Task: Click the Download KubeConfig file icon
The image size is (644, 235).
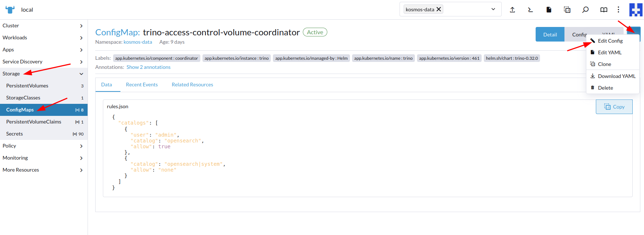Action: click(549, 10)
